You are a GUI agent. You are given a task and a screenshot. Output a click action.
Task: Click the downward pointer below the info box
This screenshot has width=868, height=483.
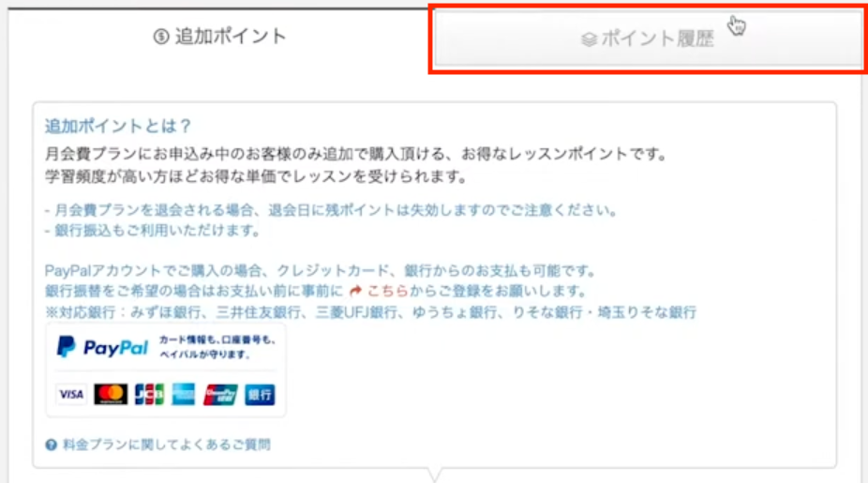coord(435,475)
